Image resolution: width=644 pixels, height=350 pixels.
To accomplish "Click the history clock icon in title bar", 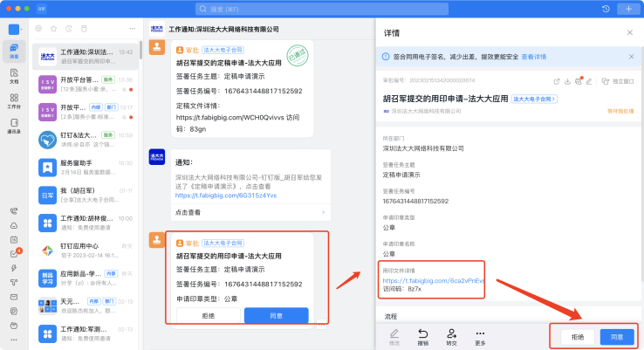I will (x=606, y=9).
